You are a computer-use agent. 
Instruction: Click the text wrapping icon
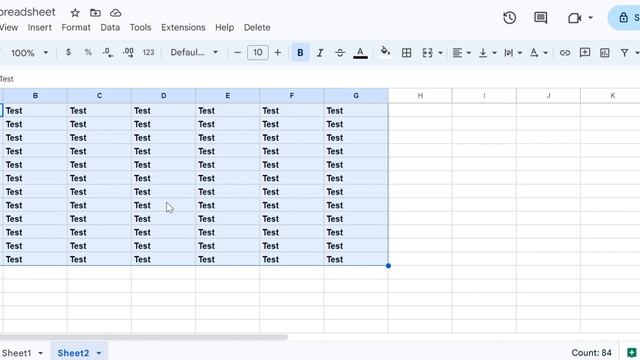pos(509,53)
